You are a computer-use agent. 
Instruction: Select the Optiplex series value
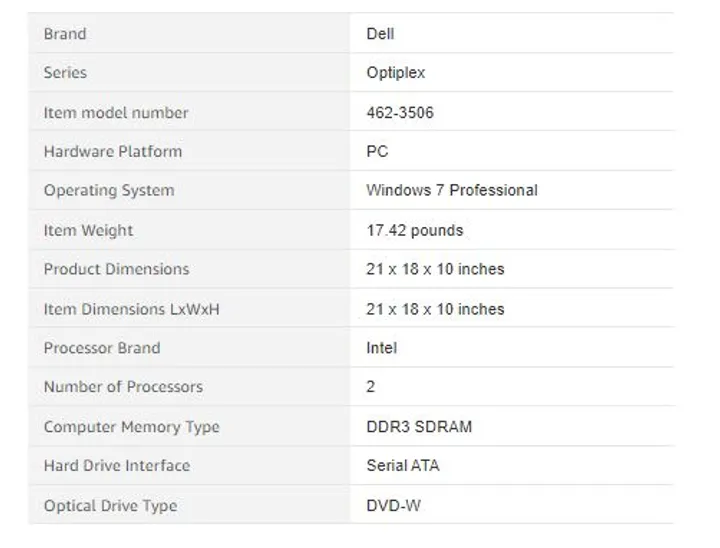[x=396, y=73]
